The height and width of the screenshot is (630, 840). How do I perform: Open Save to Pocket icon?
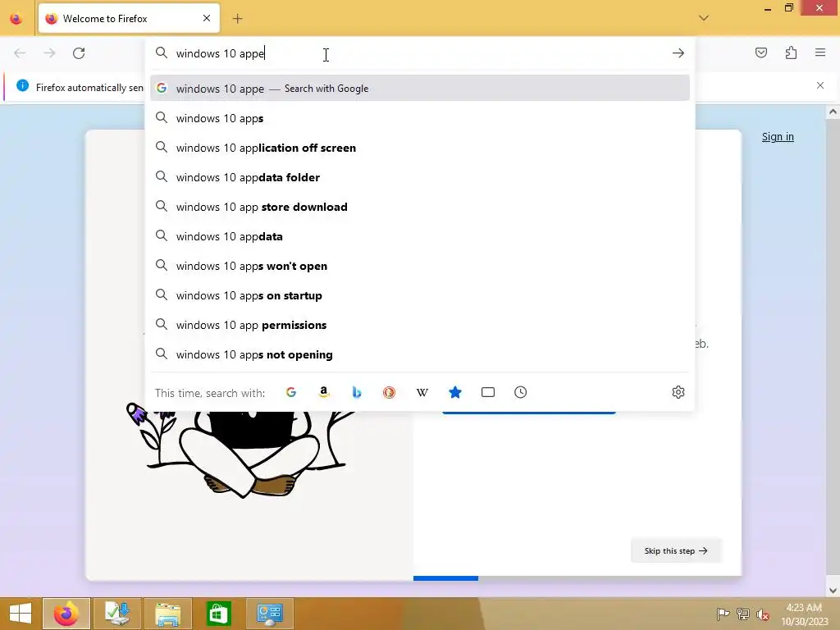[x=761, y=52]
